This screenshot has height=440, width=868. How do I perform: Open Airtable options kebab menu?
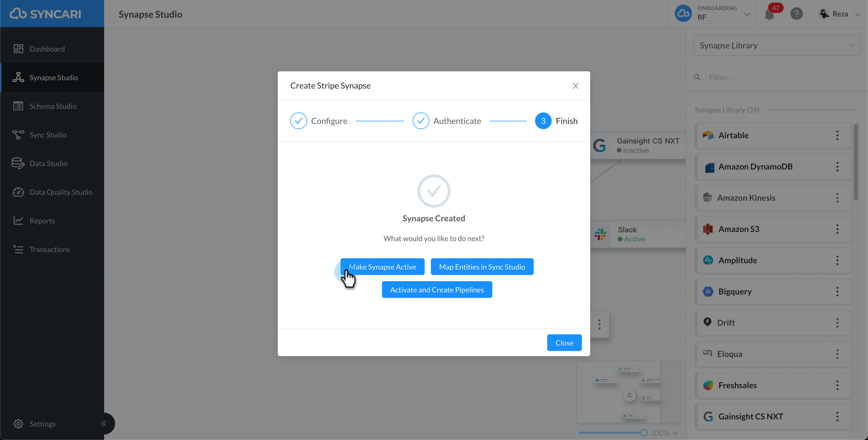click(x=837, y=135)
